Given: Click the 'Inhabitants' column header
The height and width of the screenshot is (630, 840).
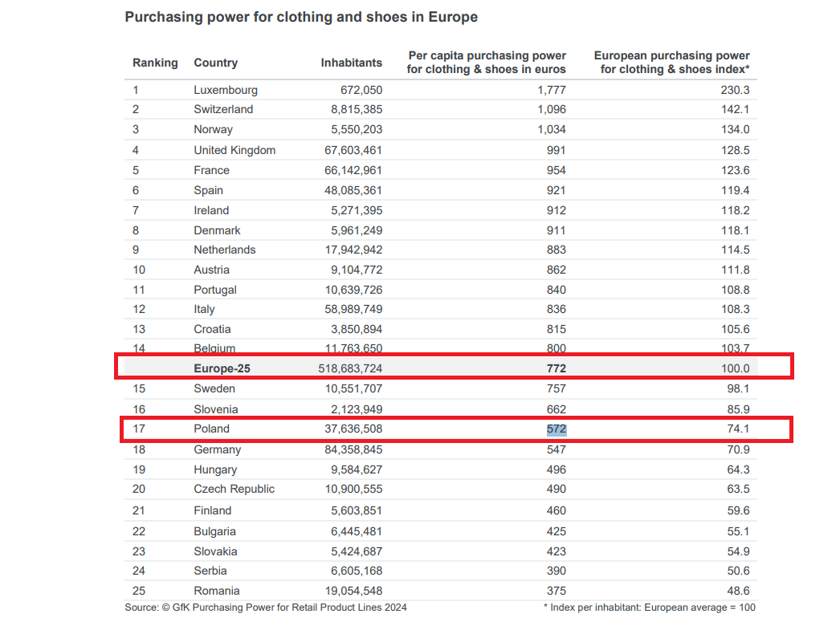Looking at the screenshot, I should (352, 63).
